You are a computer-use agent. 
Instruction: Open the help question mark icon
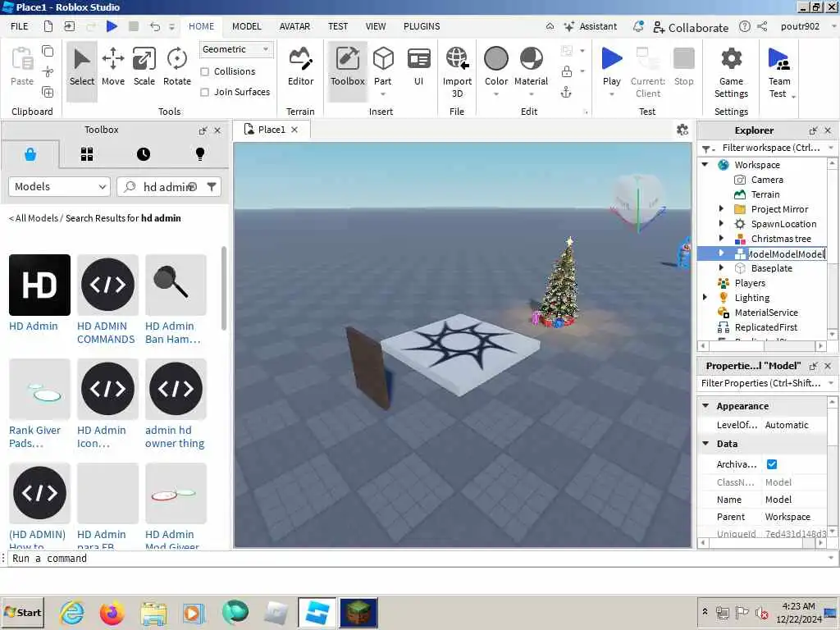(x=745, y=26)
